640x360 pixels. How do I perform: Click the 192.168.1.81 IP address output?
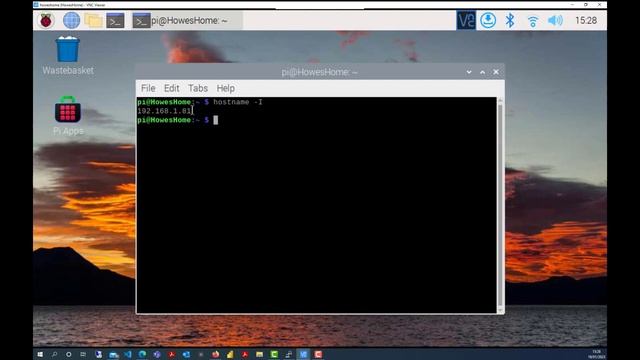[x=164, y=111]
